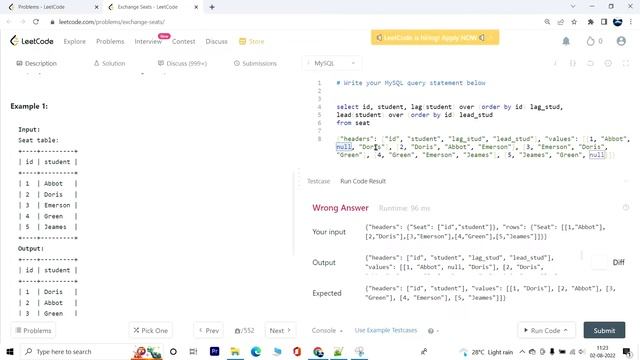Screen dimensions: 640x360
Task: Open Chrome profile avatar
Action: pos(617,22)
